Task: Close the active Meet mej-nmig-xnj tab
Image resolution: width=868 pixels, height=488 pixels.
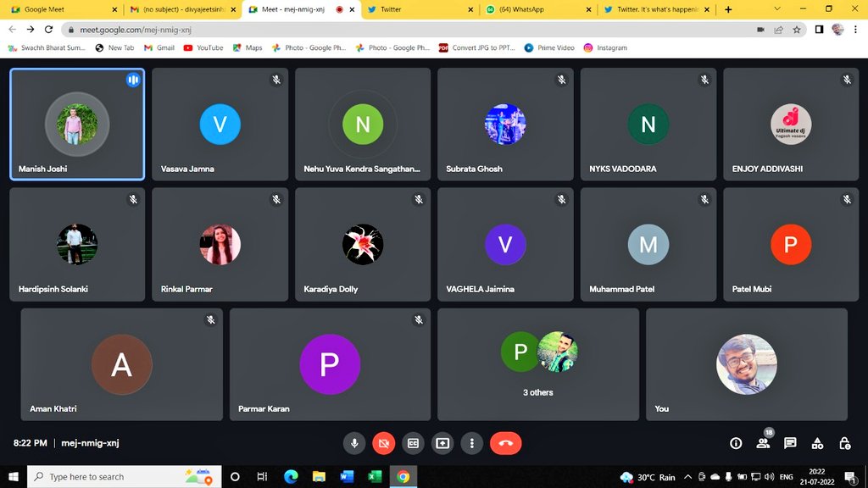Action: coord(352,9)
